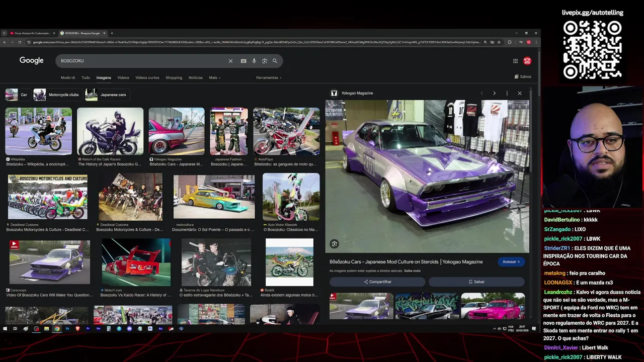Submit the search with the magnifier icon
The width and height of the screenshot is (644, 362).
point(275,61)
